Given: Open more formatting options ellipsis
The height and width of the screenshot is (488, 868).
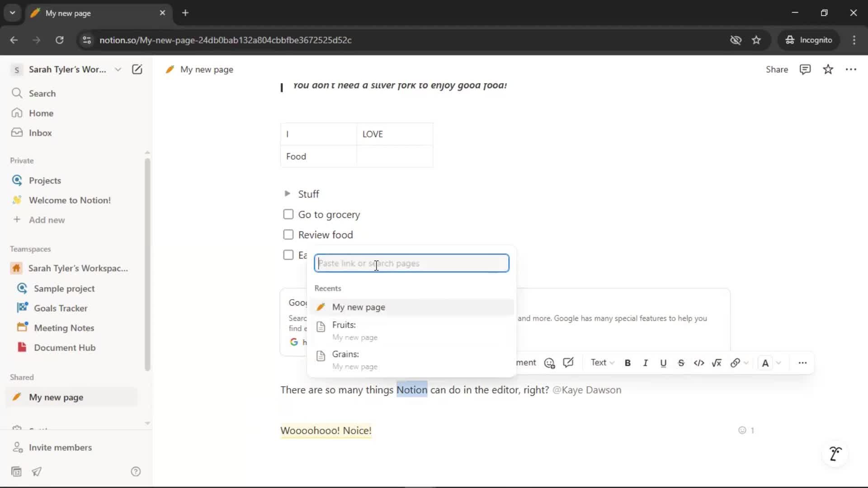Looking at the screenshot, I should click(x=802, y=363).
